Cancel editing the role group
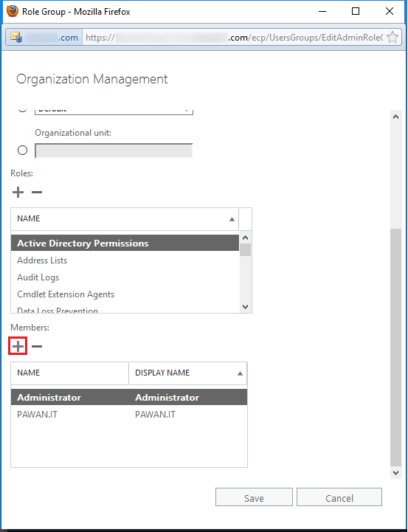The height and width of the screenshot is (532, 408). pyautogui.click(x=339, y=497)
